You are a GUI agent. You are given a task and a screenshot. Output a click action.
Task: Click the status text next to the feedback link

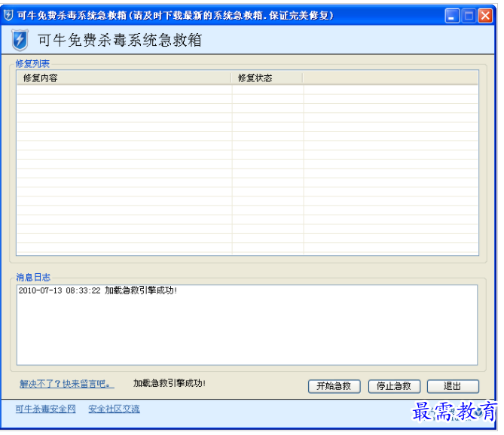pos(170,383)
